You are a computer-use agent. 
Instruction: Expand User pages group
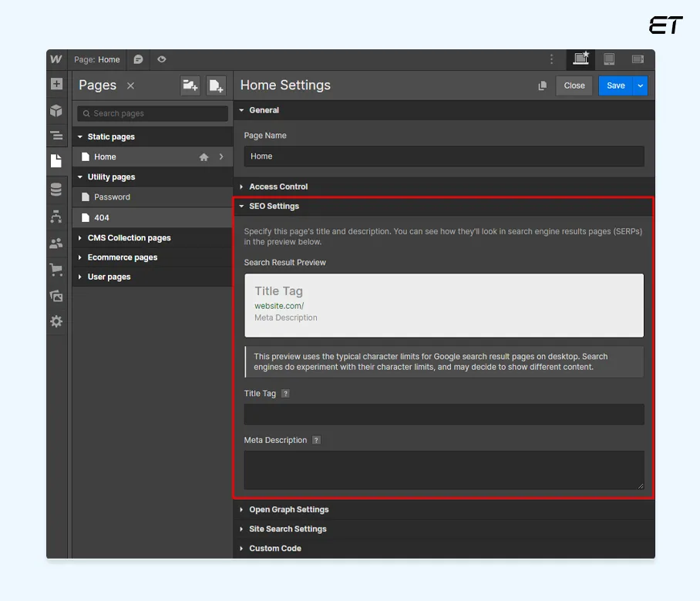pyautogui.click(x=153, y=277)
